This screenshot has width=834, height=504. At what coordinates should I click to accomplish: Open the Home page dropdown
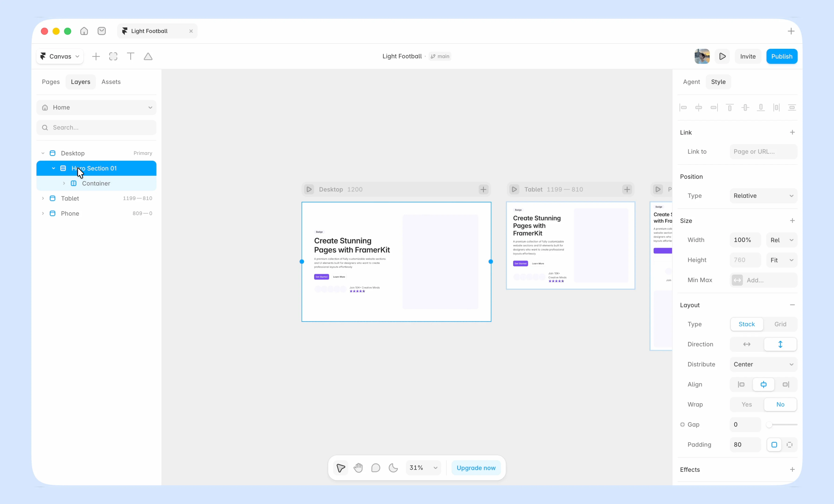click(x=96, y=108)
